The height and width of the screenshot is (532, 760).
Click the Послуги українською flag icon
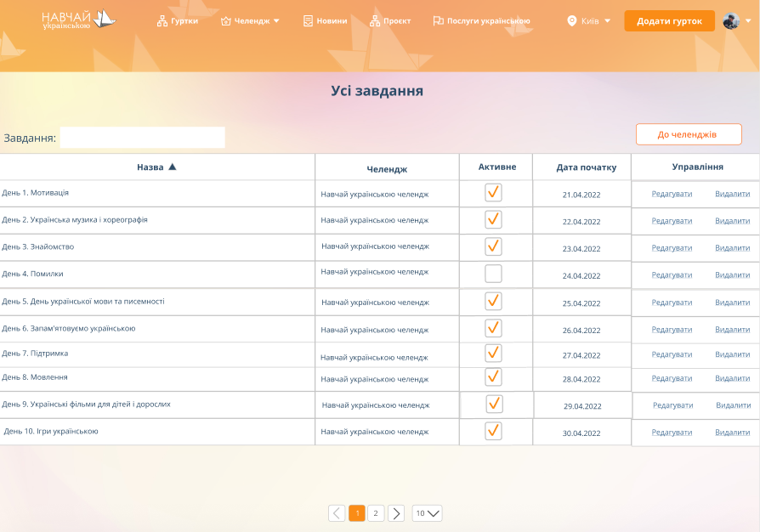pyautogui.click(x=438, y=20)
